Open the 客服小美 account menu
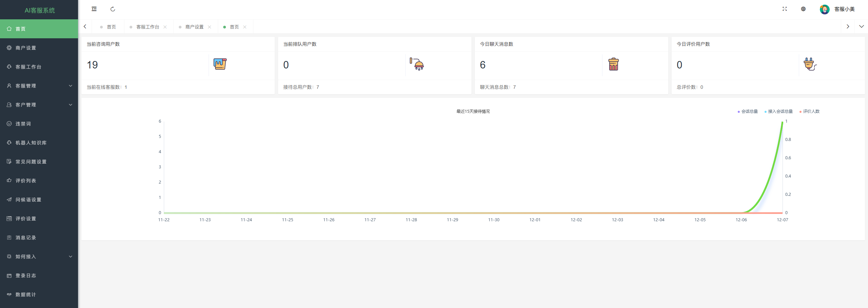The image size is (868, 308). 844,9
